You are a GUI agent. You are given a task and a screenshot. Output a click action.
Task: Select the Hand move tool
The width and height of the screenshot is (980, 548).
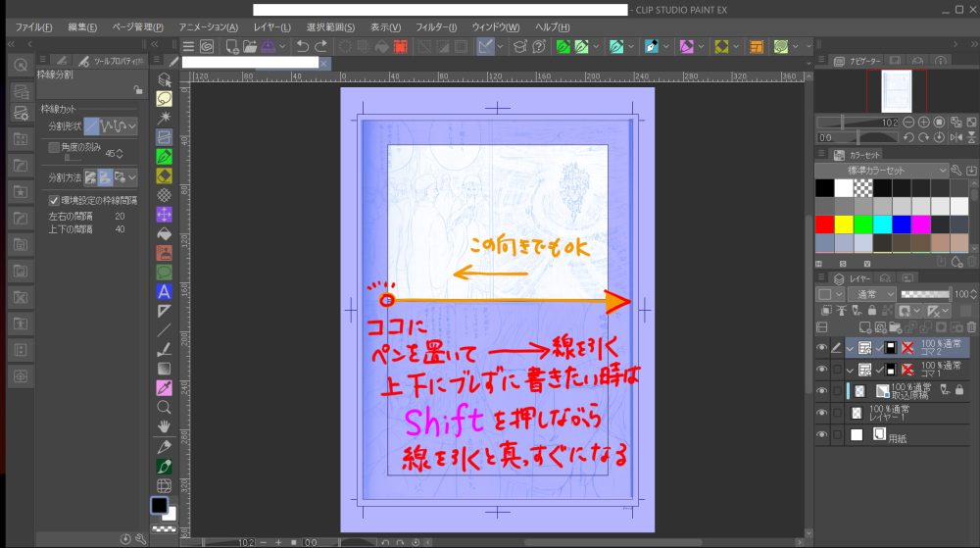(165, 425)
